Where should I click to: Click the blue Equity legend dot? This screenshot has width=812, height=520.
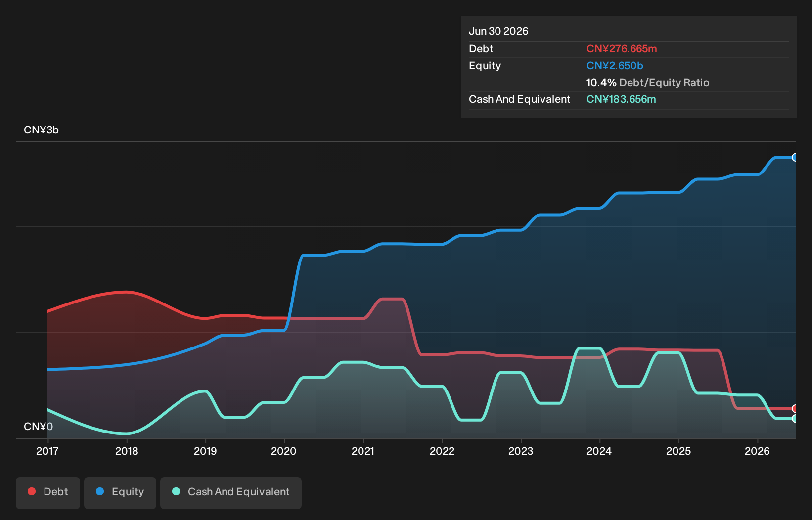point(100,491)
